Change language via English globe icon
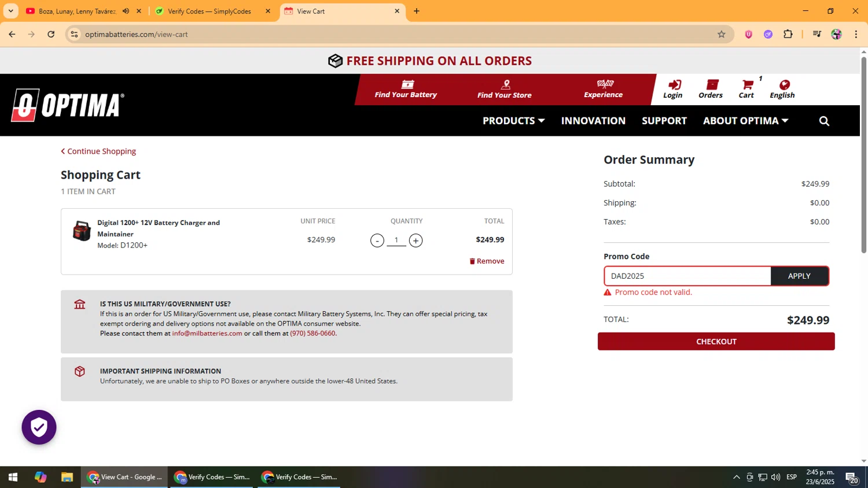 pos(782,89)
